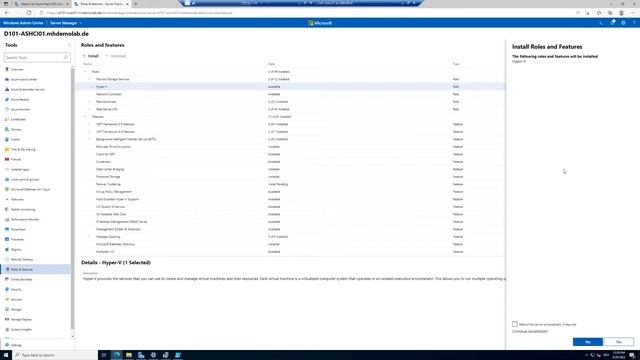
Task: Open Azure Kubernetes Service tool
Action: coord(28,89)
